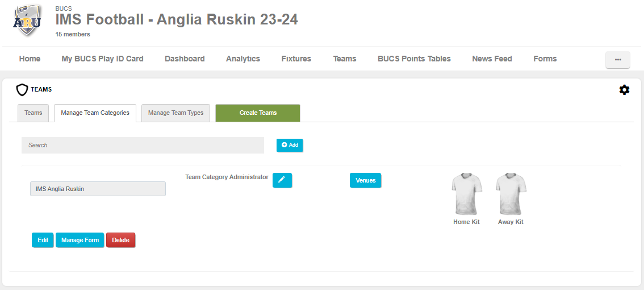Click the ARU club logo
644x290 pixels.
27,20
